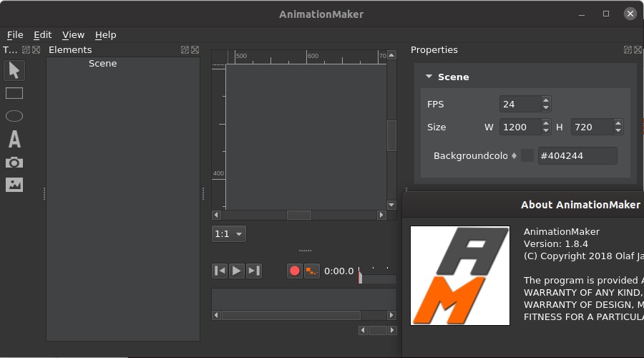
Task: Select the Scene item in Elements
Action: click(x=102, y=63)
